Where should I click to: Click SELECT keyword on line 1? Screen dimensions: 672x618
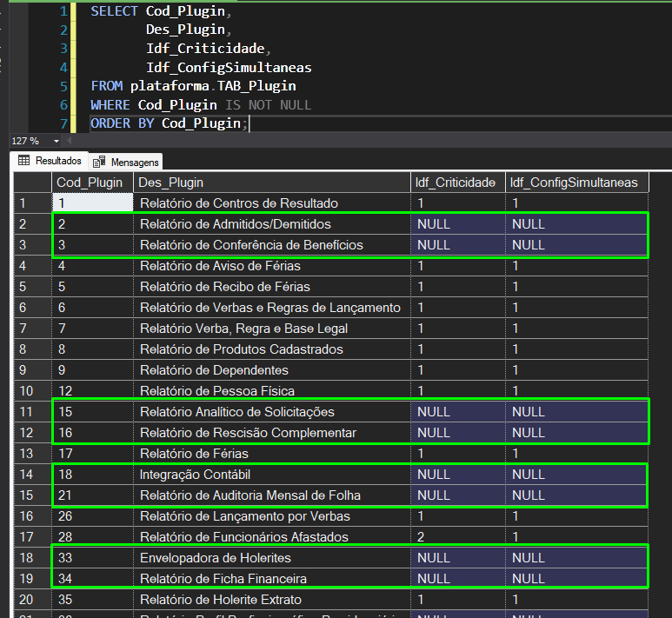(114, 11)
